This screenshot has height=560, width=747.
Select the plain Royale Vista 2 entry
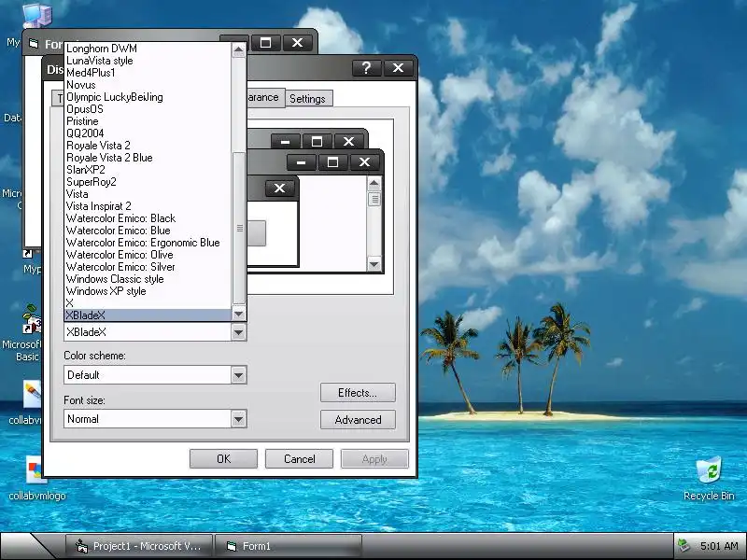(148, 146)
